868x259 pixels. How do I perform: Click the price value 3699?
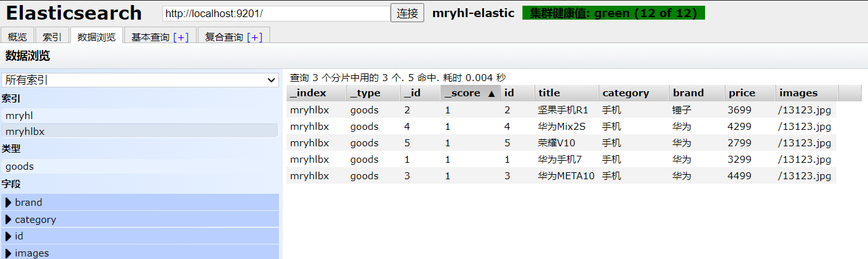point(739,110)
